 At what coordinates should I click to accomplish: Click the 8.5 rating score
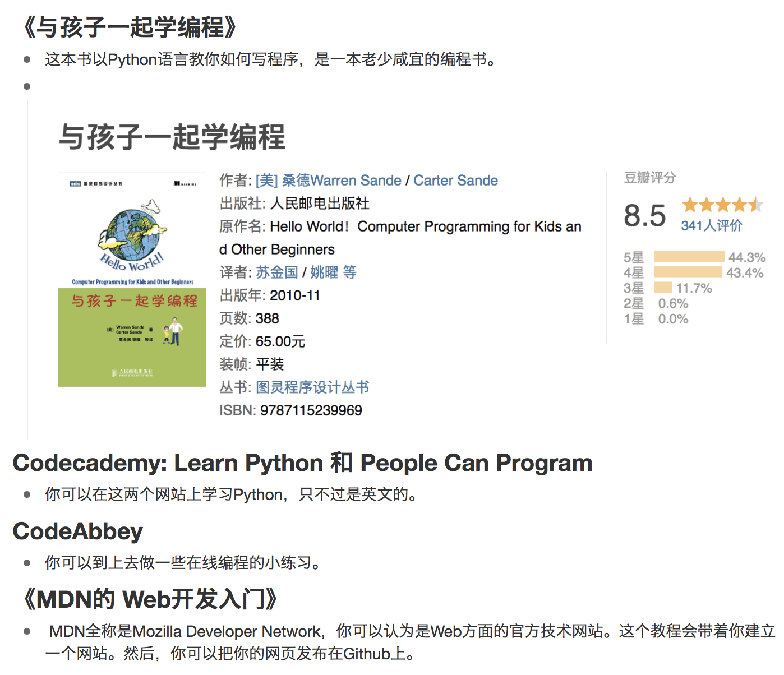tap(644, 216)
